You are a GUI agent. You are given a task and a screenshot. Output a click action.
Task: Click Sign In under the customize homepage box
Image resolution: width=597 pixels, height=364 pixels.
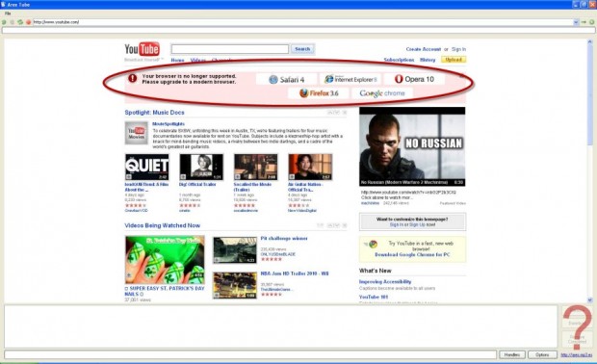396,225
